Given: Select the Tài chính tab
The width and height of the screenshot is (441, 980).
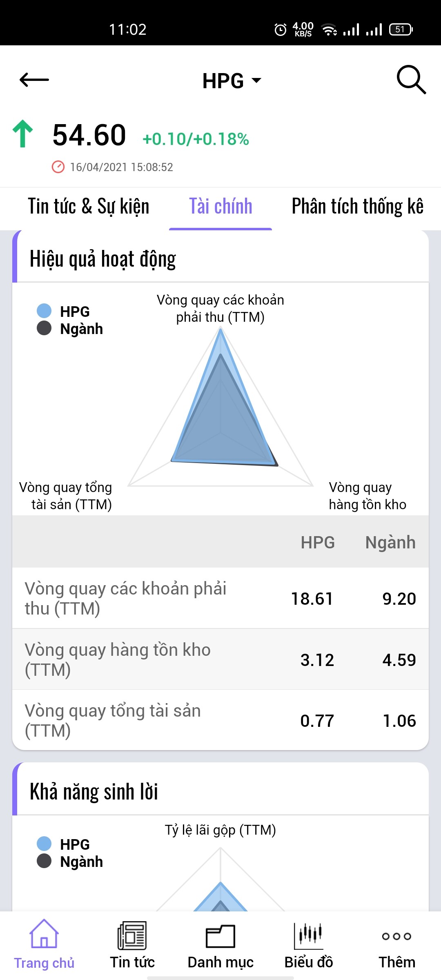Looking at the screenshot, I should click(220, 206).
